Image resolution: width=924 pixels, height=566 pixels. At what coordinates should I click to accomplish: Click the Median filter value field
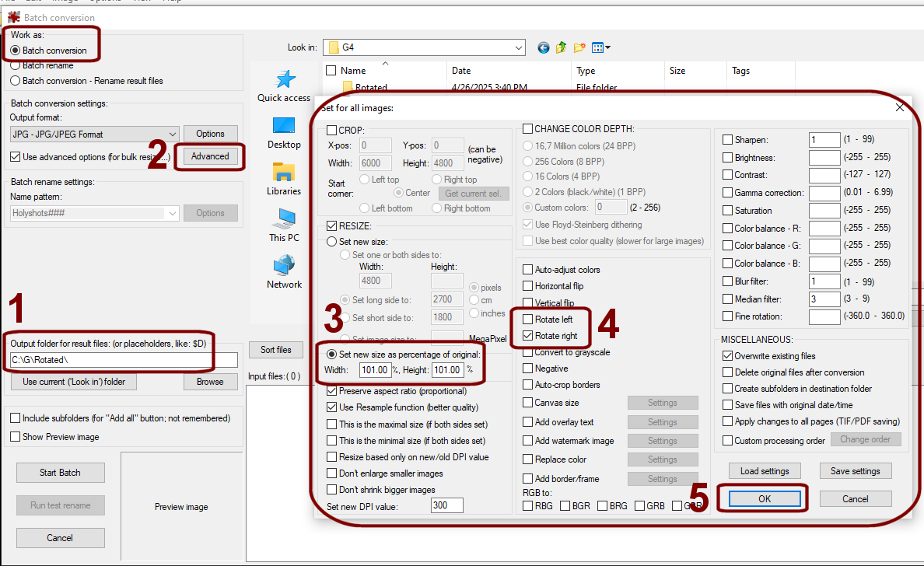tap(824, 299)
